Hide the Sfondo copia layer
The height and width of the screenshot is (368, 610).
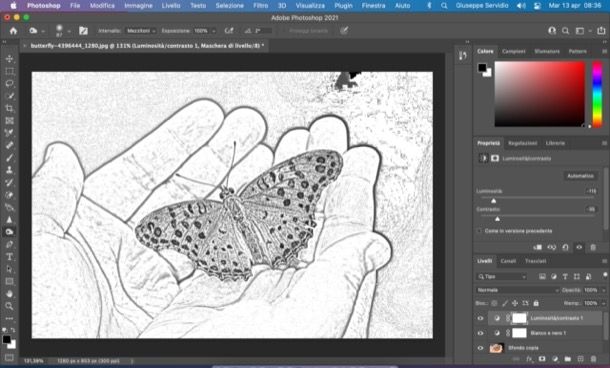click(480, 348)
